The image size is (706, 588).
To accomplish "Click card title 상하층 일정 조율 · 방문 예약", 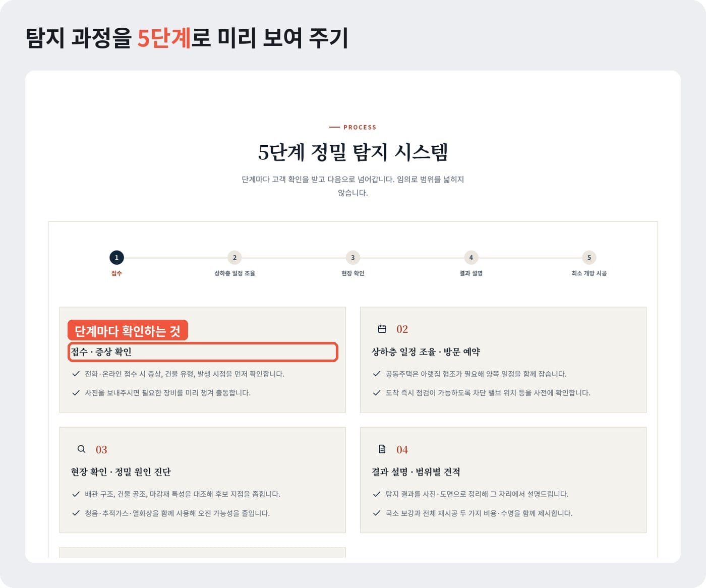I will coord(426,352).
